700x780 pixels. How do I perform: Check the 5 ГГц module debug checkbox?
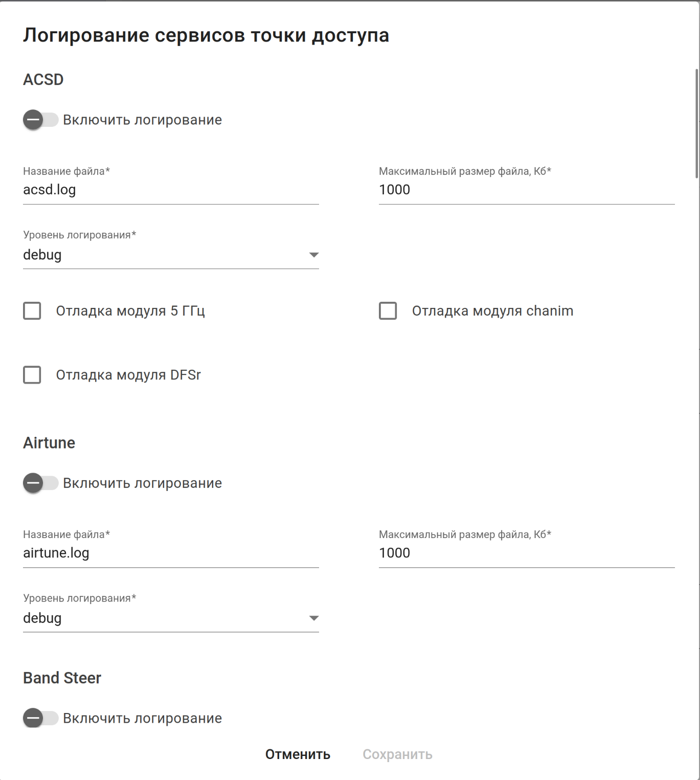(32, 311)
